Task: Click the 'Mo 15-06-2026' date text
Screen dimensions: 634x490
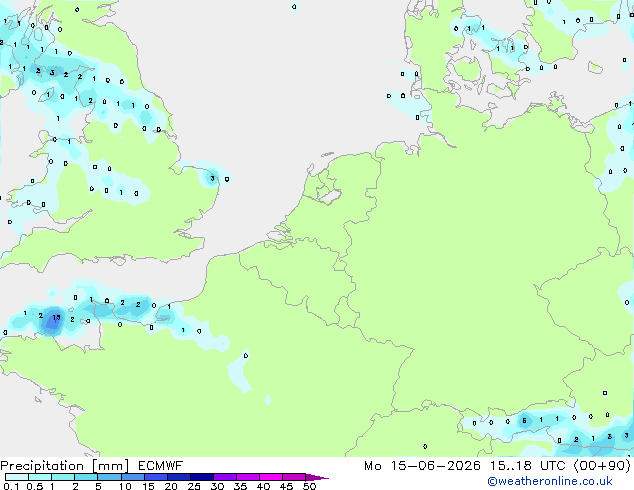Action: coord(422,466)
